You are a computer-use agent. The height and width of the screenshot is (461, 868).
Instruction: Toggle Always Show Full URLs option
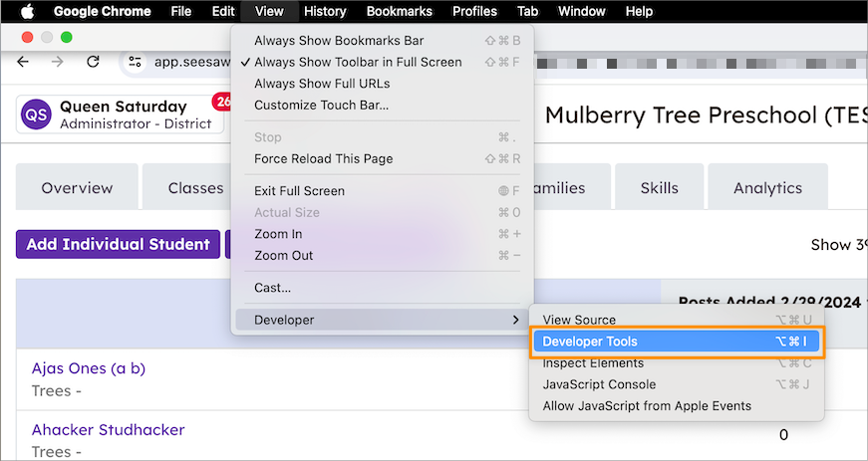click(322, 84)
